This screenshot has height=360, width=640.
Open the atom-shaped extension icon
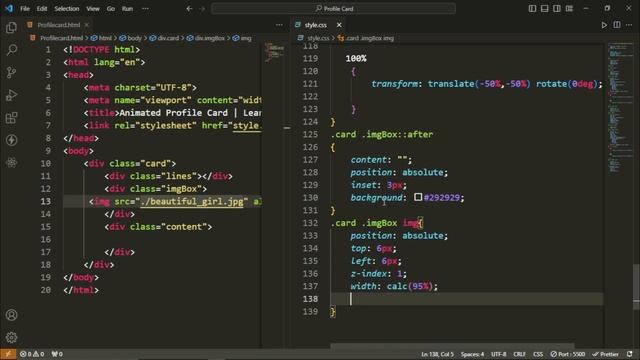[x=11, y=162]
